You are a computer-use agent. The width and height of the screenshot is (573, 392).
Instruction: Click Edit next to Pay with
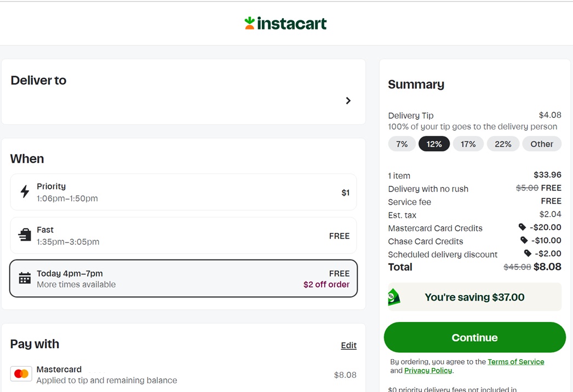click(x=348, y=345)
